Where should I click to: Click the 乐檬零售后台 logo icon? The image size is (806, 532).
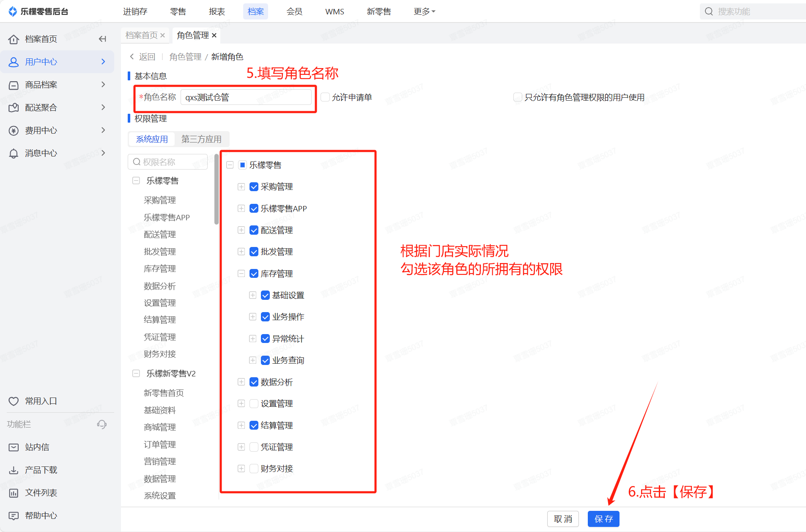click(x=13, y=11)
